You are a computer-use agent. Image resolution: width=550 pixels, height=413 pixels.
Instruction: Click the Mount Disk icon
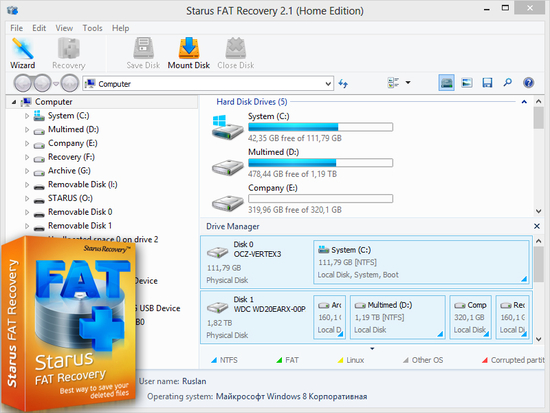(189, 53)
